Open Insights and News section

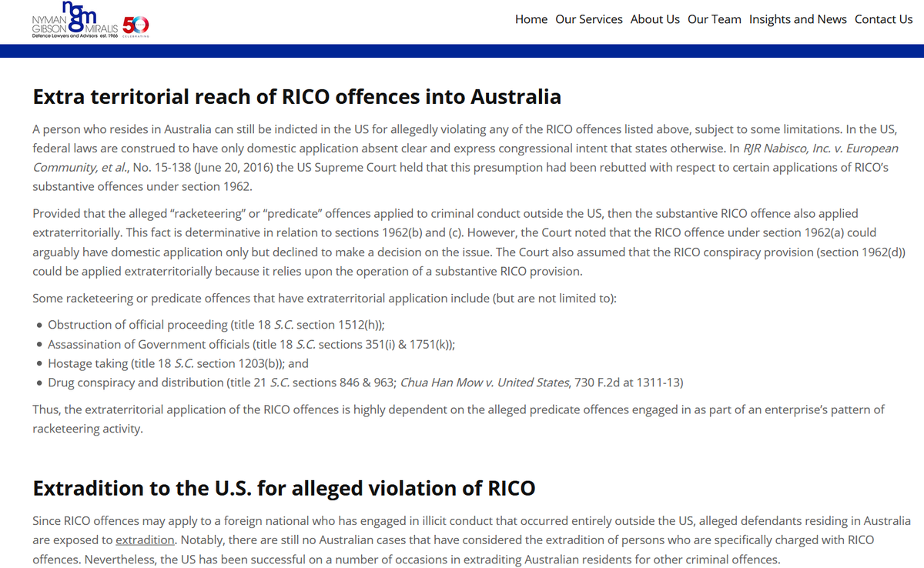click(x=798, y=19)
